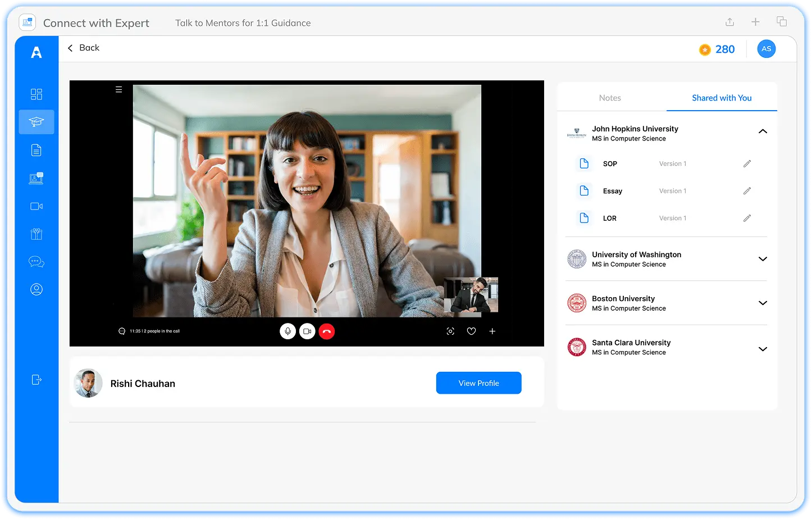The height and width of the screenshot is (519, 812).
Task: Open the rewards gift icon
Action: tap(36, 234)
